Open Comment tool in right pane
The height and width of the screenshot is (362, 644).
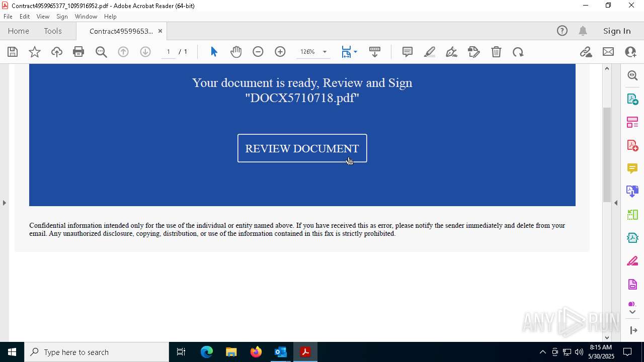[x=632, y=168]
